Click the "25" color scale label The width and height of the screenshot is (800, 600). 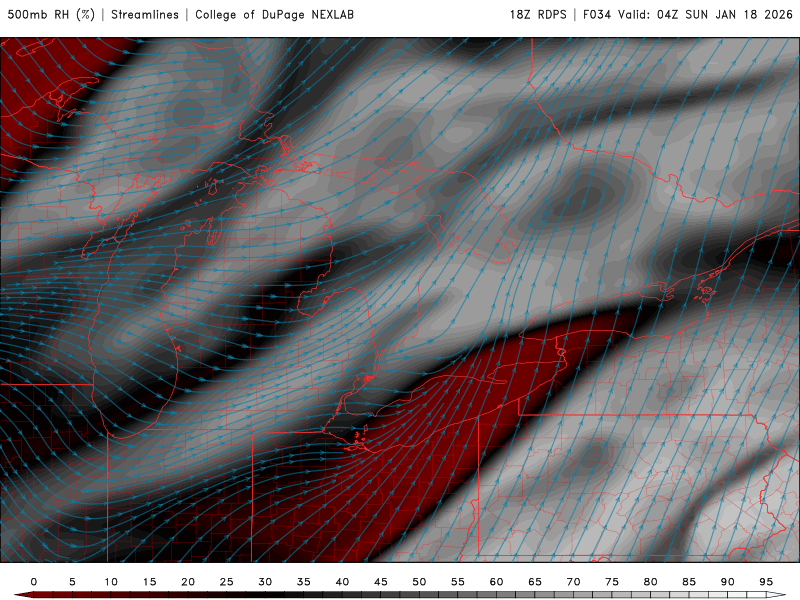[x=227, y=582]
